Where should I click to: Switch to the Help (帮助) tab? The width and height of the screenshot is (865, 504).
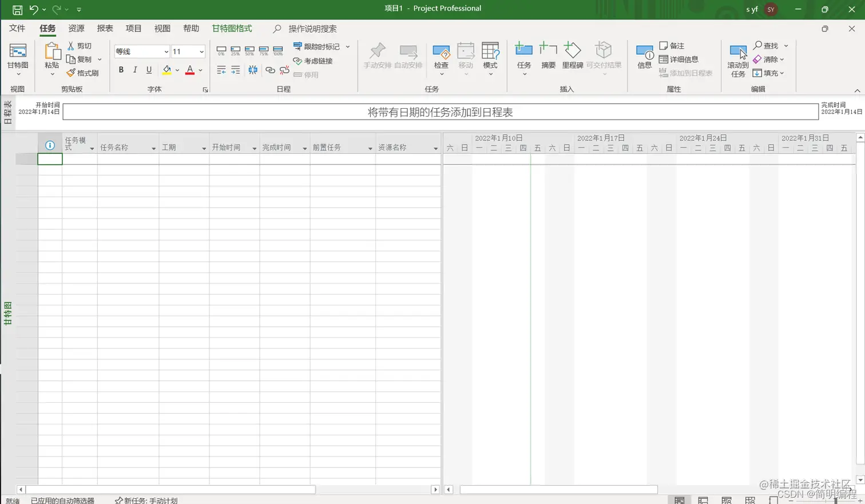[191, 29]
